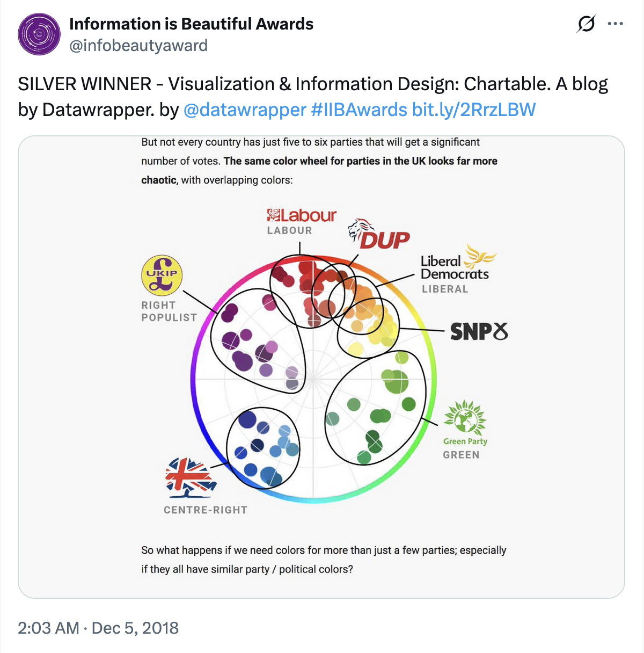The image size is (644, 653).
Task: Open the @infobeautyaward handle
Action: point(138,46)
